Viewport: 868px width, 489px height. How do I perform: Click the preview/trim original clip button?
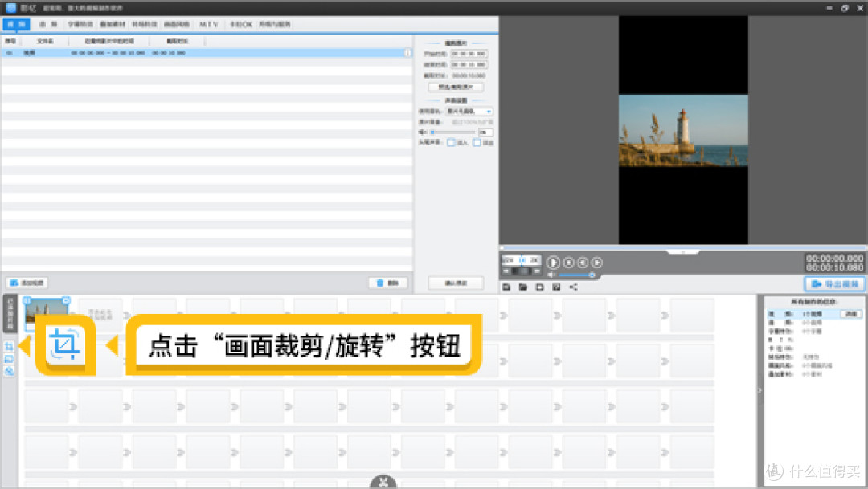pyautogui.click(x=456, y=87)
